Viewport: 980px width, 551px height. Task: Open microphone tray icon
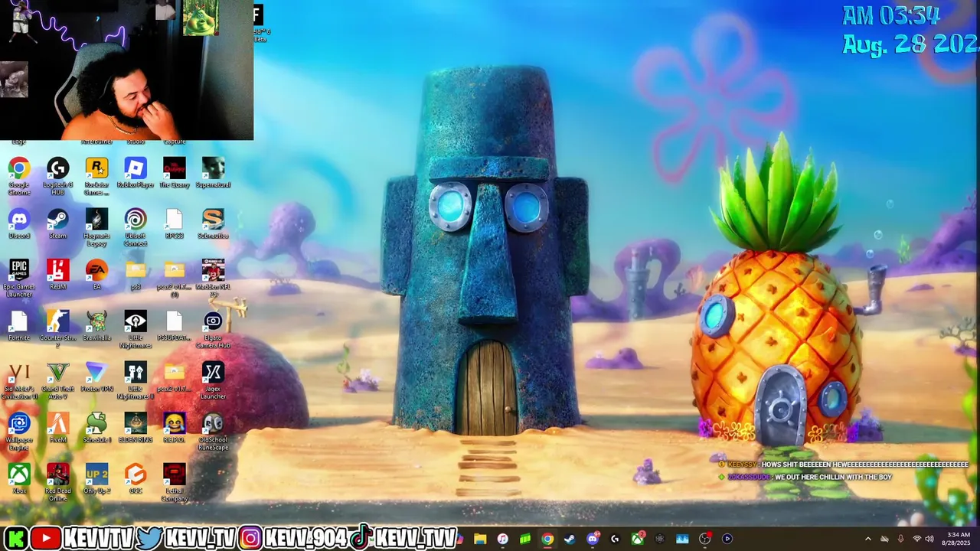tap(901, 539)
